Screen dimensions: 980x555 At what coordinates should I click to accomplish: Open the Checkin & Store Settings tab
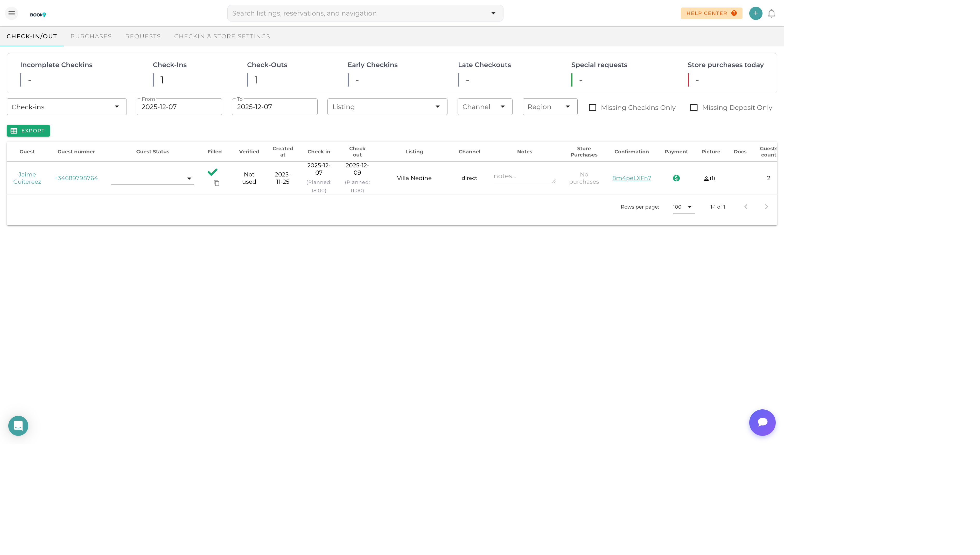pos(222,36)
